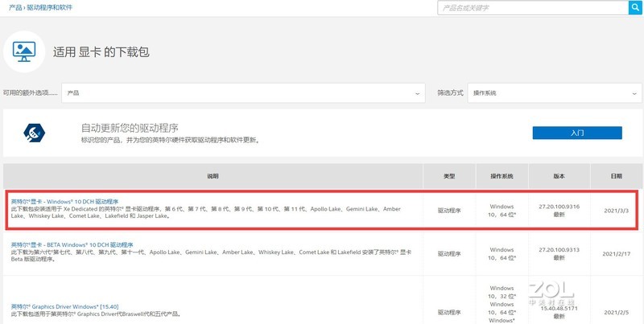This screenshot has height=324, width=644.
Task: Expand the 产品 dropdown
Action: coord(243,93)
